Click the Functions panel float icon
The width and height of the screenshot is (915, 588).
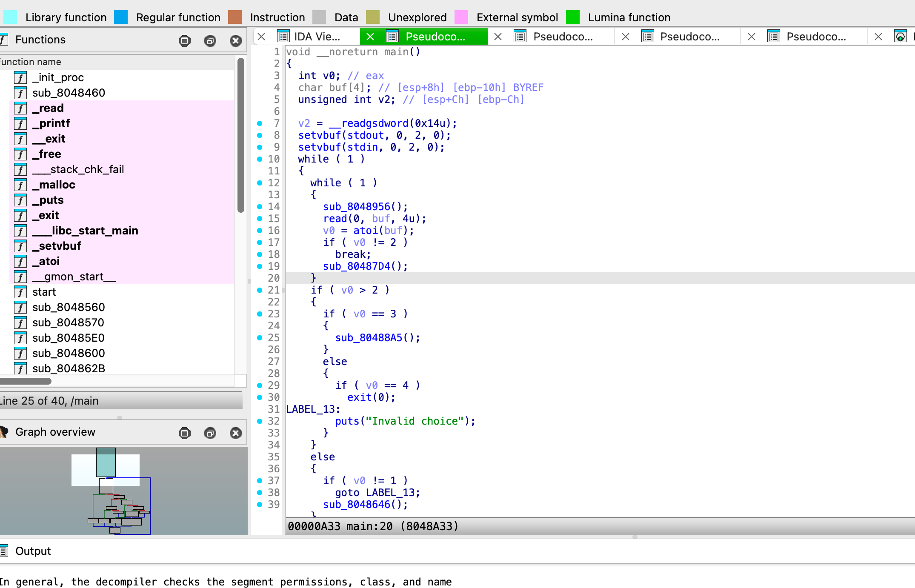click(x=210, y=40)
